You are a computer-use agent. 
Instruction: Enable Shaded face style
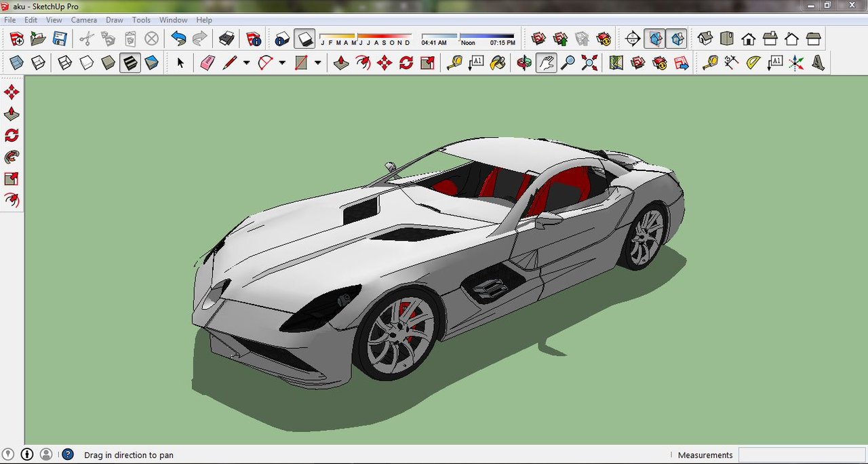[108, 63]
